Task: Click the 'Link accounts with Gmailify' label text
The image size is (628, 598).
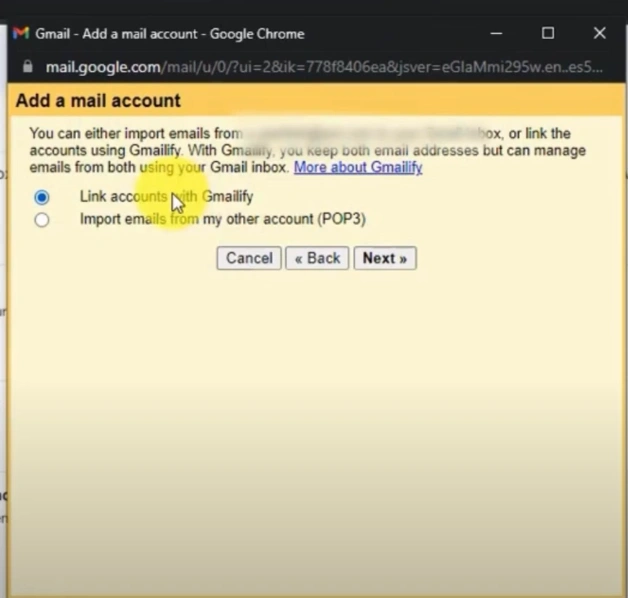Action: (167, 197)
